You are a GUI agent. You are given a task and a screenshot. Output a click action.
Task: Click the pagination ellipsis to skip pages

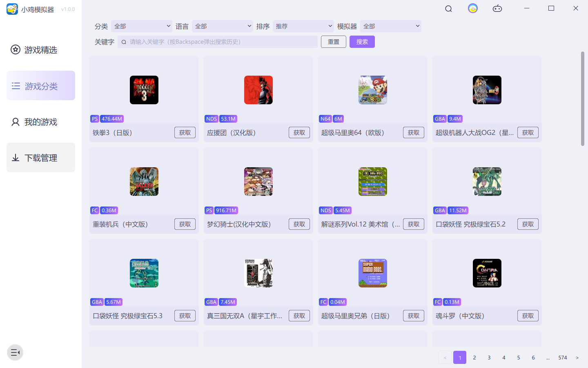[x=548, y=357]
